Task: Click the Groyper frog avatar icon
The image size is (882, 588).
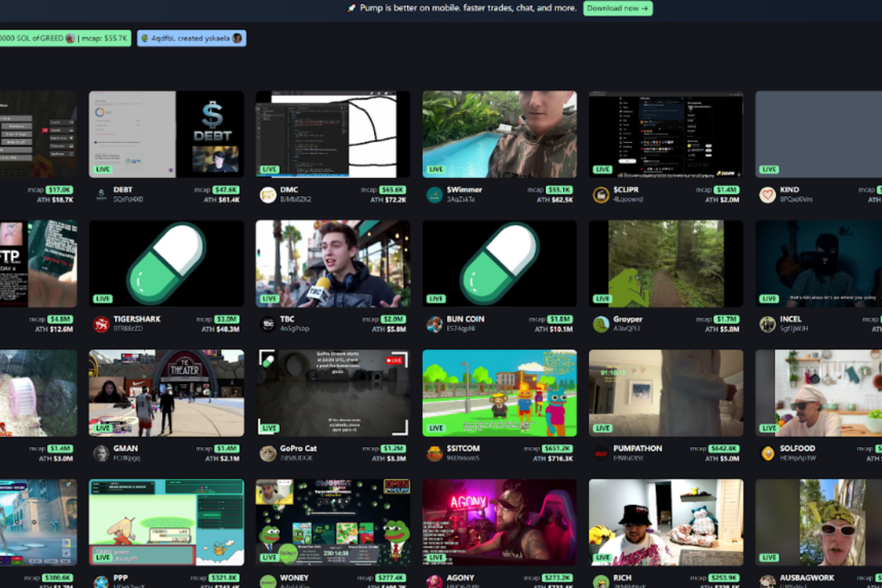Action: click(x=601, y=324)
